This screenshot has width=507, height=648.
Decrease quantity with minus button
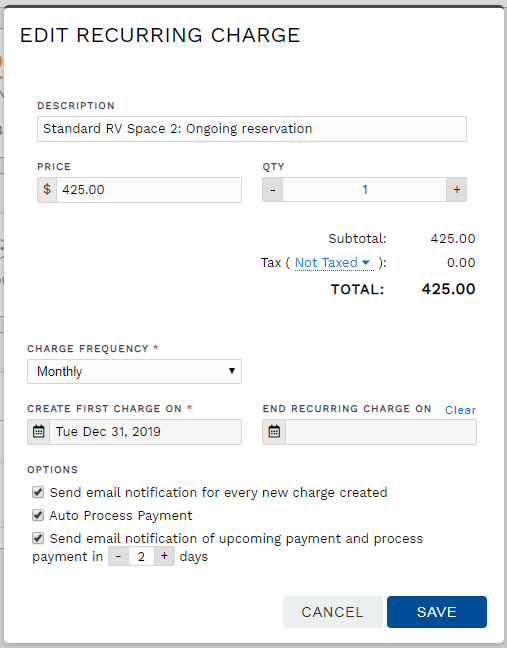coord(273,190)
